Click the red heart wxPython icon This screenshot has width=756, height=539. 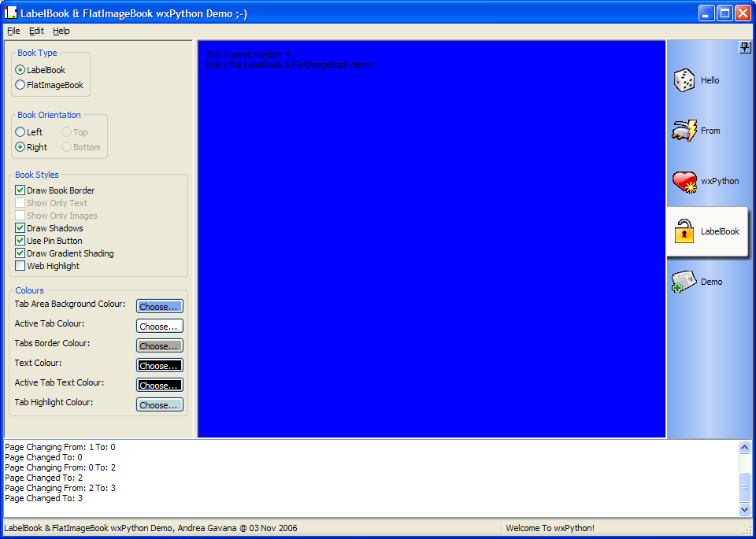click(684, 181)
